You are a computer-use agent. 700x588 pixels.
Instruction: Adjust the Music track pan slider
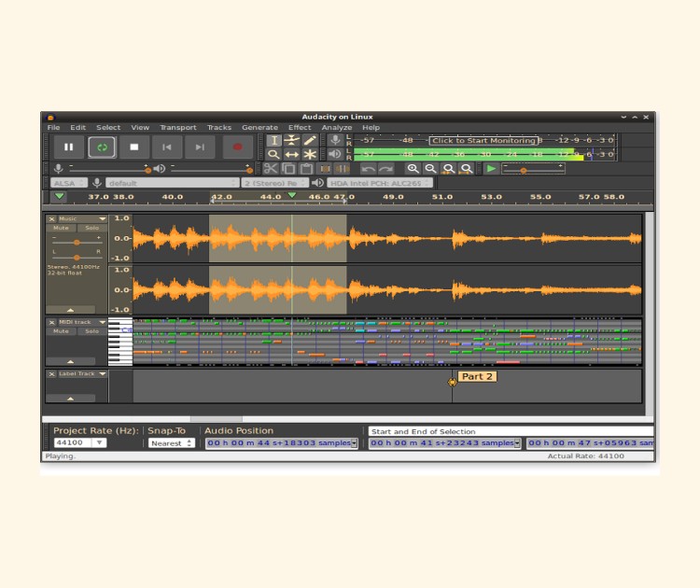[77, 258]
